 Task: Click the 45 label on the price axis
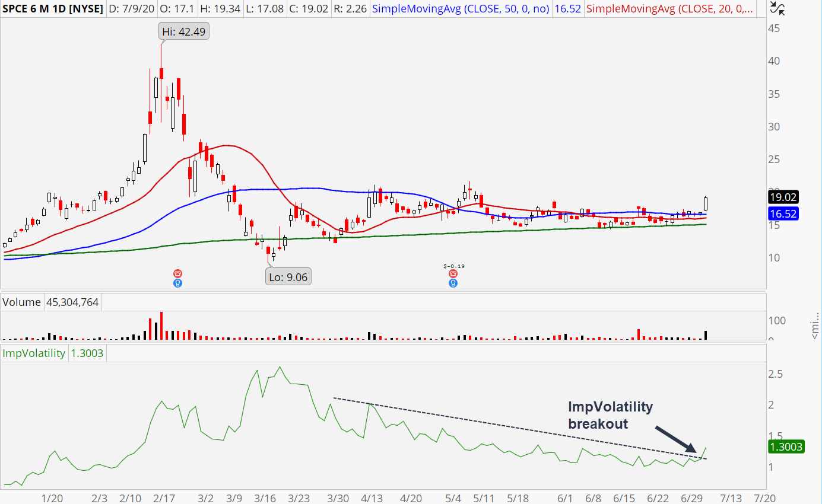click(775, 28)
